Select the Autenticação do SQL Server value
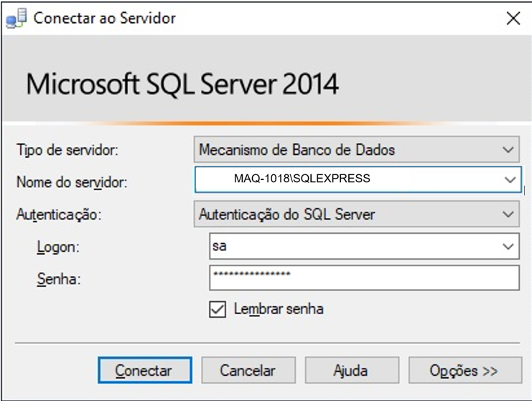532x401 pixels. point(286,214)
